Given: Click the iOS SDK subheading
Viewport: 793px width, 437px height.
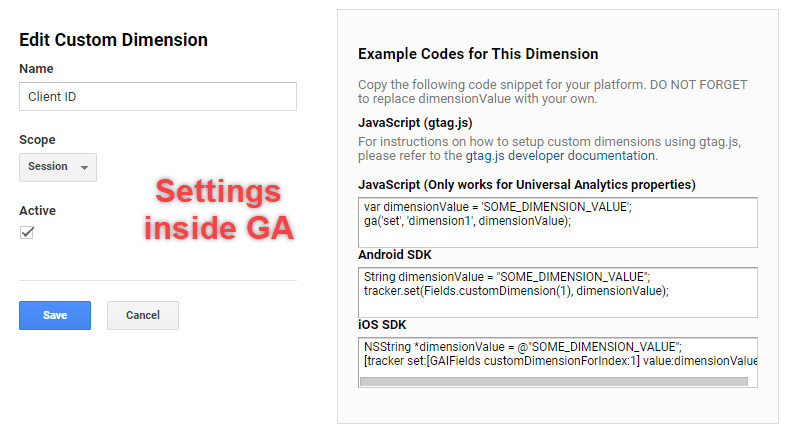Looking at the screenshot, I should pyautogui.click(x=382, y=325).
